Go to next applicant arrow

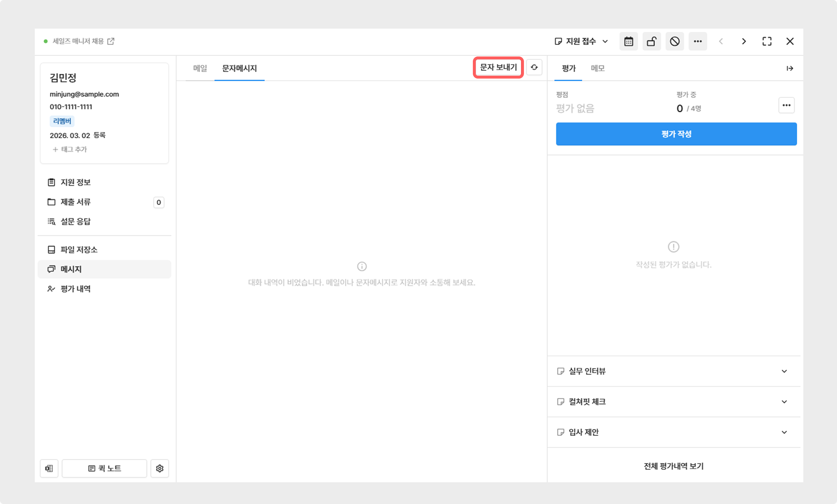tap(744, 41)
